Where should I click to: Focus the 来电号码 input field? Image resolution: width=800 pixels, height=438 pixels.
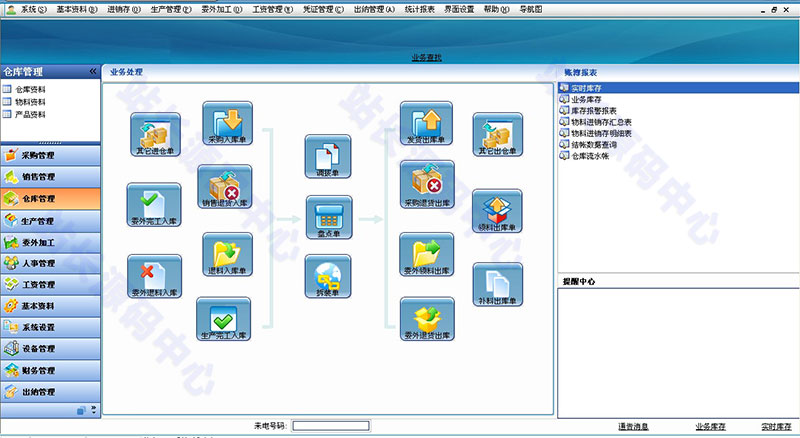click(x=331, y=426)
